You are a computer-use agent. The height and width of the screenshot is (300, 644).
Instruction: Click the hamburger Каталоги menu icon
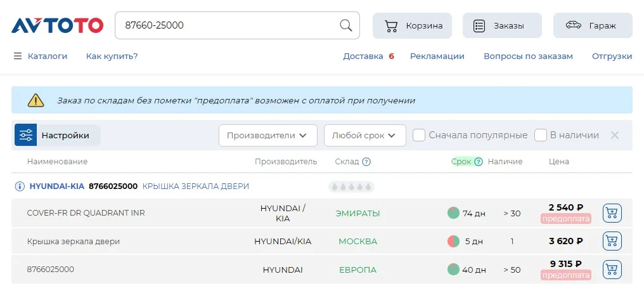[x=18, y=56]
